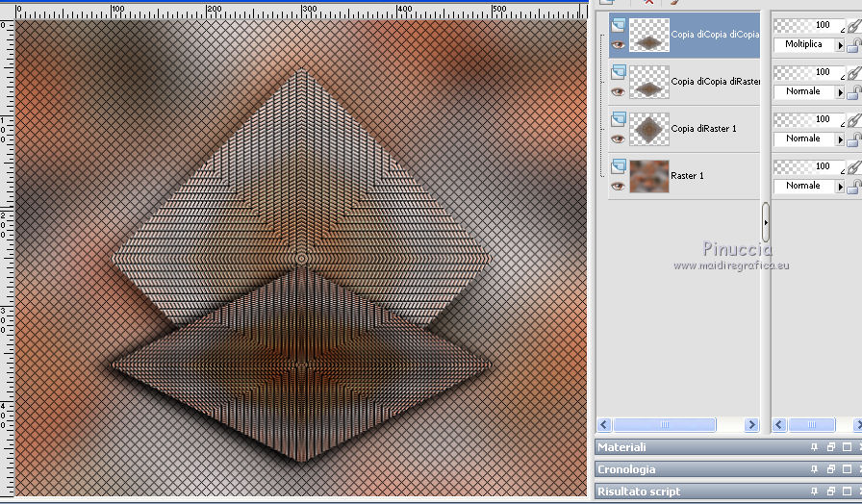Image resolution: width=862 pixels, height=504 pixels.
Task: Adjust opacity slider of the top Moltiplica layer
Action: click(x=809, y=25)
